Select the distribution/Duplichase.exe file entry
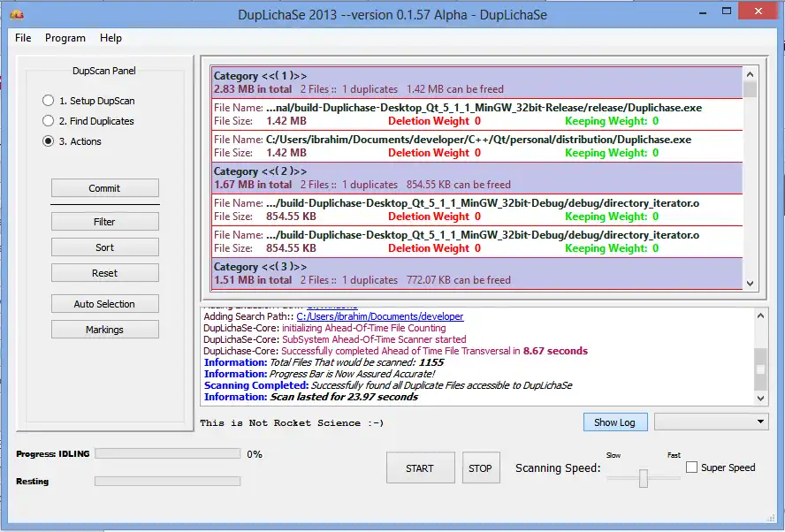Viewport: 785px width, 532px height. click(476, 146)
